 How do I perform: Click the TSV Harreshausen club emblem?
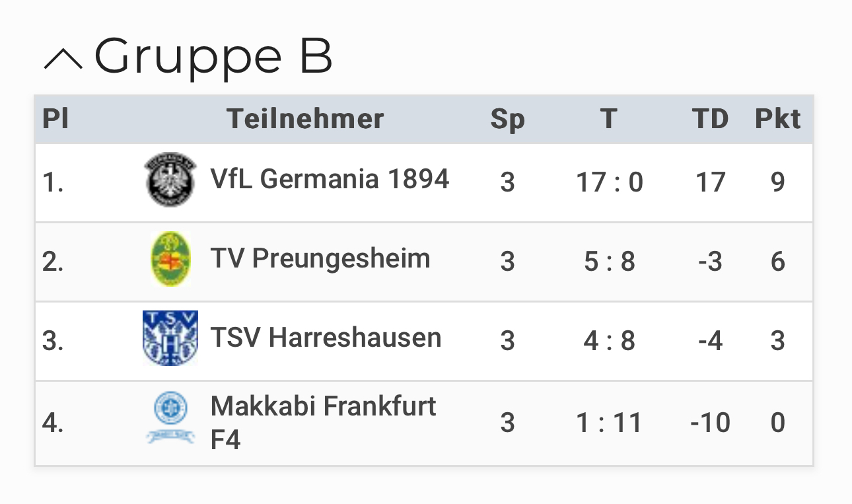[170, 338]
